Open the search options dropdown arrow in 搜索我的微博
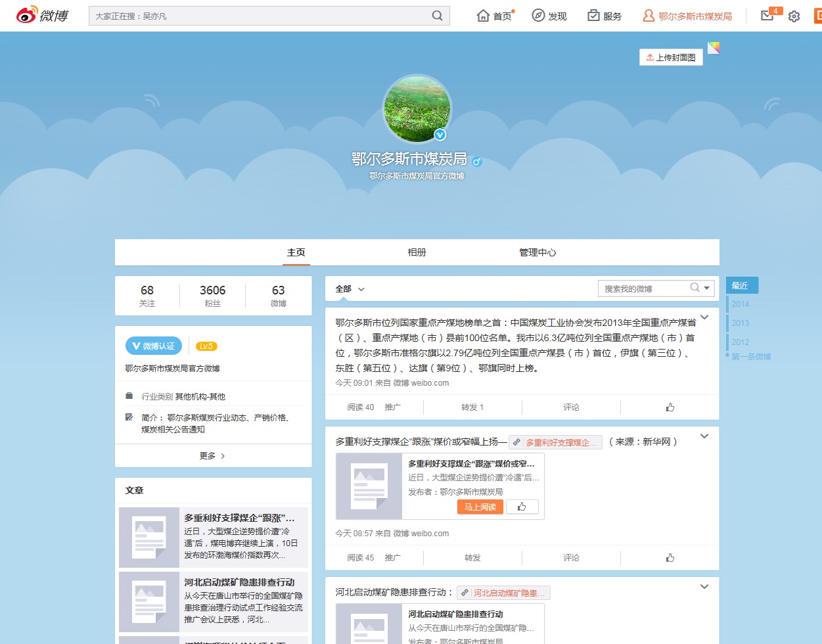Screen dimensions: 822x644 [x=708, y=288]
